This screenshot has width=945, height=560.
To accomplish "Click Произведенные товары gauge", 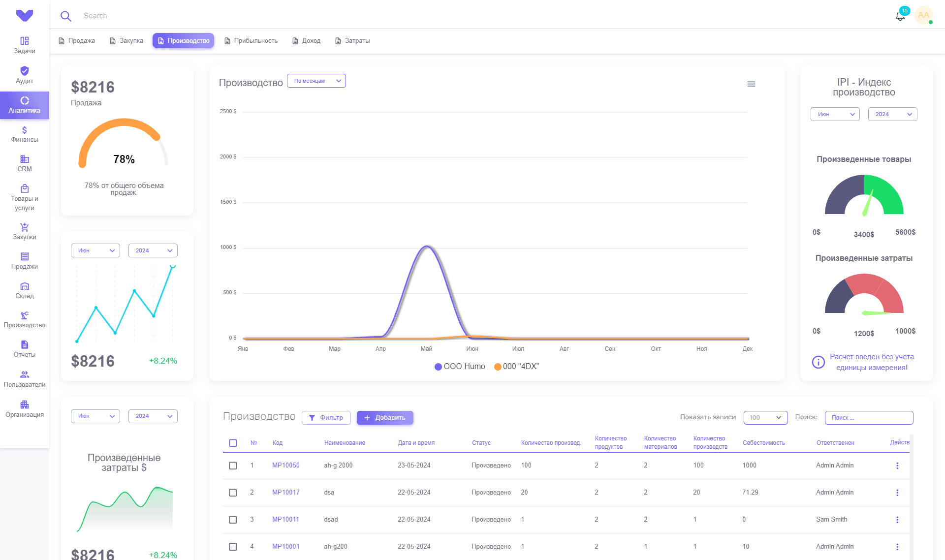I will pos(864,195).
